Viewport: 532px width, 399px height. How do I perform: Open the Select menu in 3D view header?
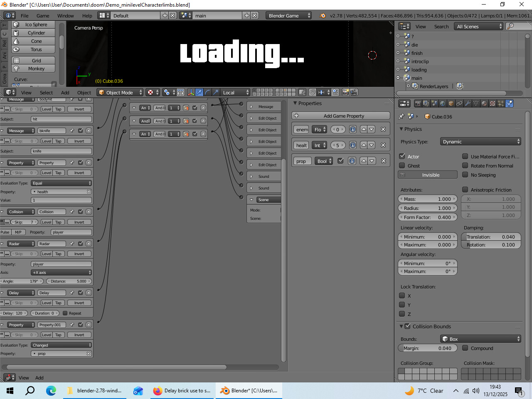(46, 93)
